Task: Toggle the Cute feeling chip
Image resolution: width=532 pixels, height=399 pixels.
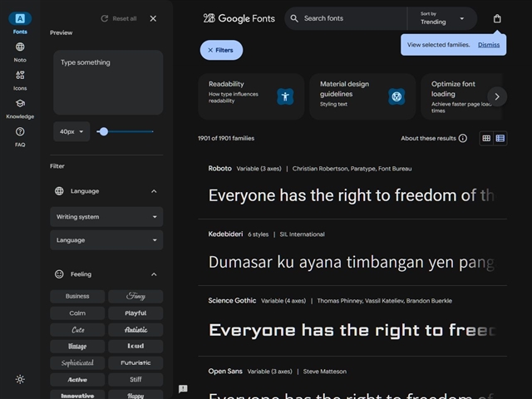Action: tap(77, 330)
